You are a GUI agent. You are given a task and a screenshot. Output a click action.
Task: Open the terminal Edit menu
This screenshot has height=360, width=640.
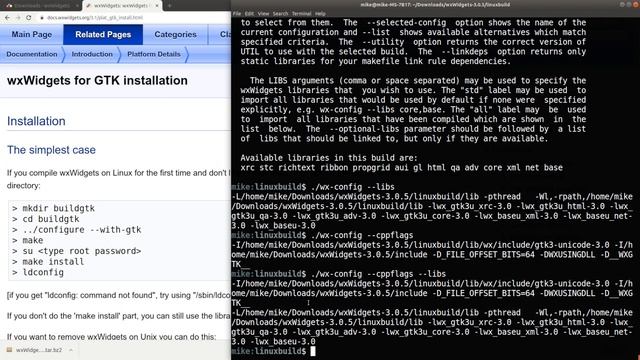[249, 13]
